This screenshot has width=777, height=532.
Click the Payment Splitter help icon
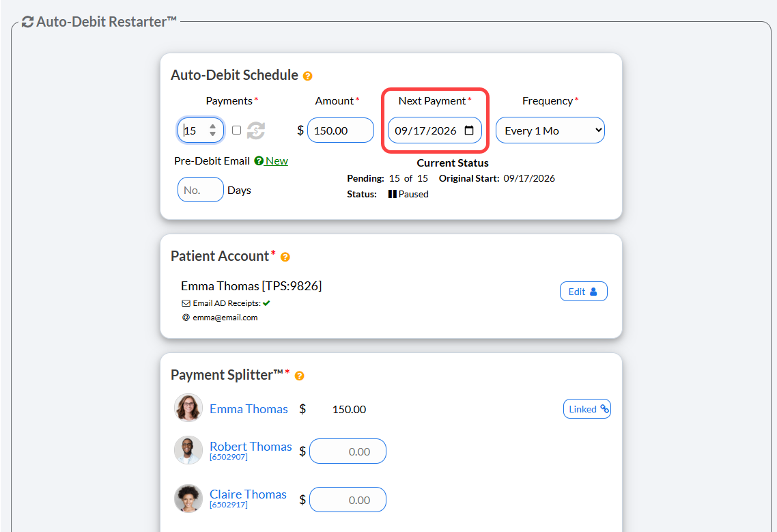[x=299, y=376]
